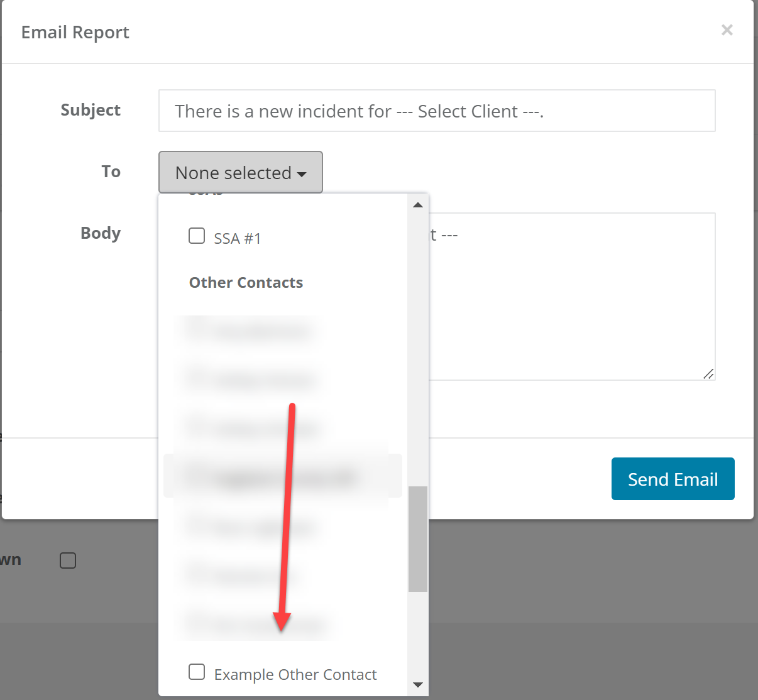Click inside the Subject input field
This screenshot has height=700, width=758.
[437, 111]
